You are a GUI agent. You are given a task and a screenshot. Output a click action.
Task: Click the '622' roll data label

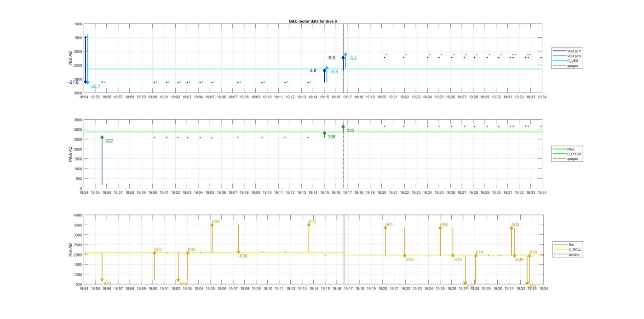[x=158, y=249]
